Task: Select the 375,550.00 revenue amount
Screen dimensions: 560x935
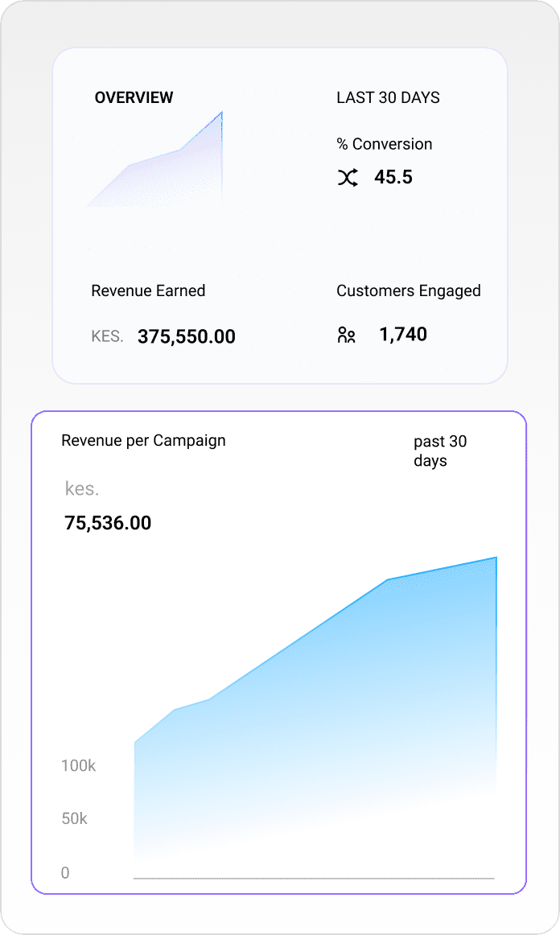Action: click(187, 336)
